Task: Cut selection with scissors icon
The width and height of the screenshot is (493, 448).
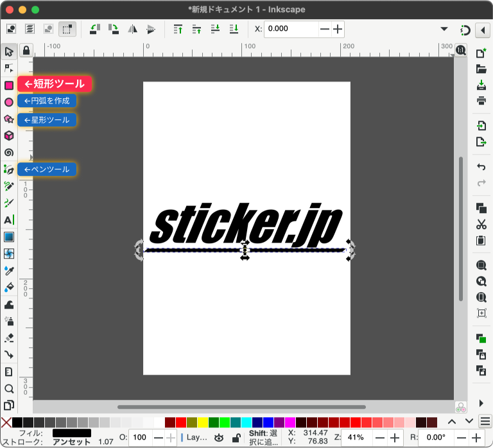Action: pyautogui.click(x=481, y=224)
